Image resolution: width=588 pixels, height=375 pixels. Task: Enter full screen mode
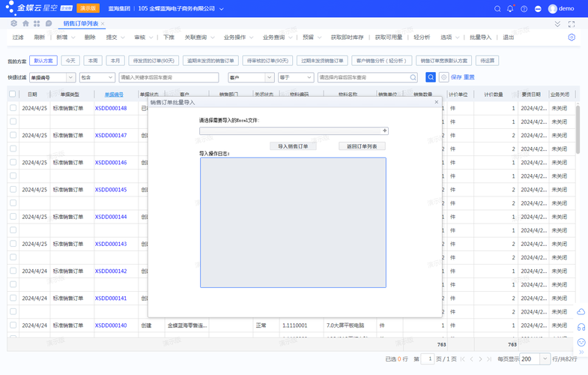tap(572, 24)
